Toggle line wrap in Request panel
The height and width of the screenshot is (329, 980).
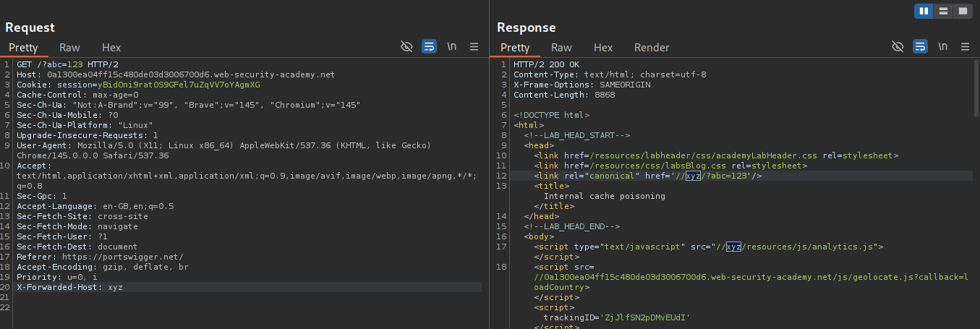pos(429,47)
